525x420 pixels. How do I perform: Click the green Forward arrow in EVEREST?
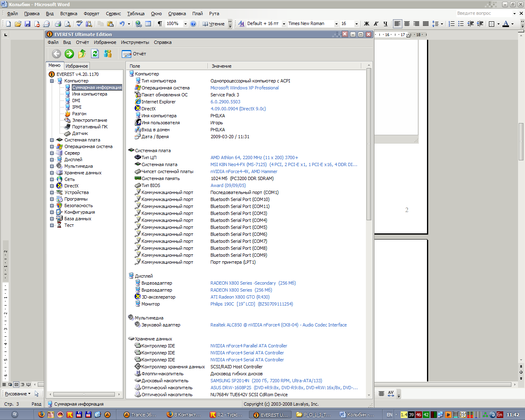(x=69, y=54)
